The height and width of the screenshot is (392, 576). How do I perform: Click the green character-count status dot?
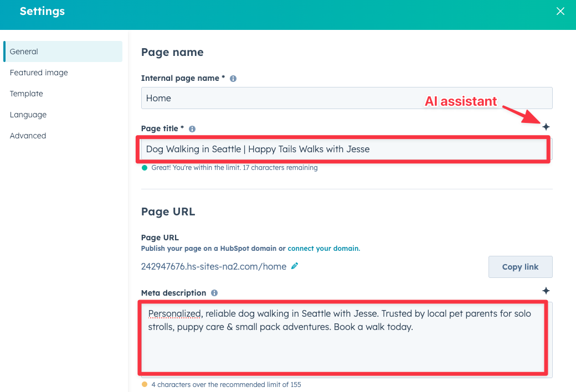145,167
